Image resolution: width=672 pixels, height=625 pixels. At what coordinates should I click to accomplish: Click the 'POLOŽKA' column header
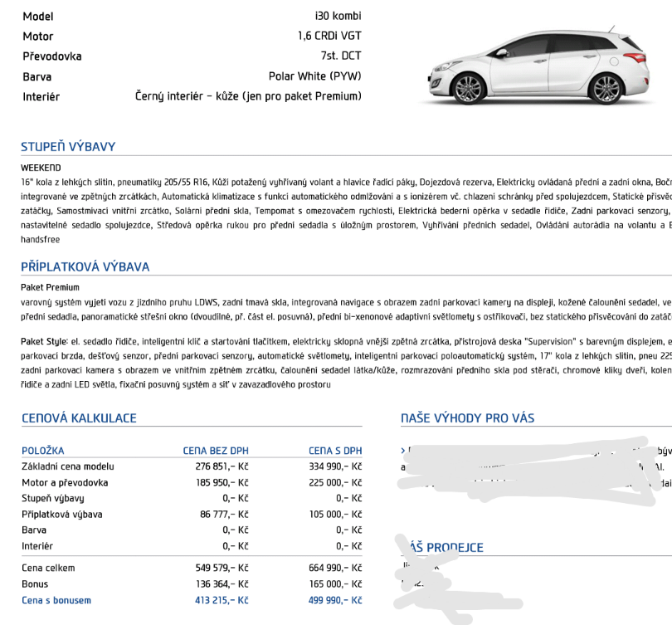(x=43, y=451)
